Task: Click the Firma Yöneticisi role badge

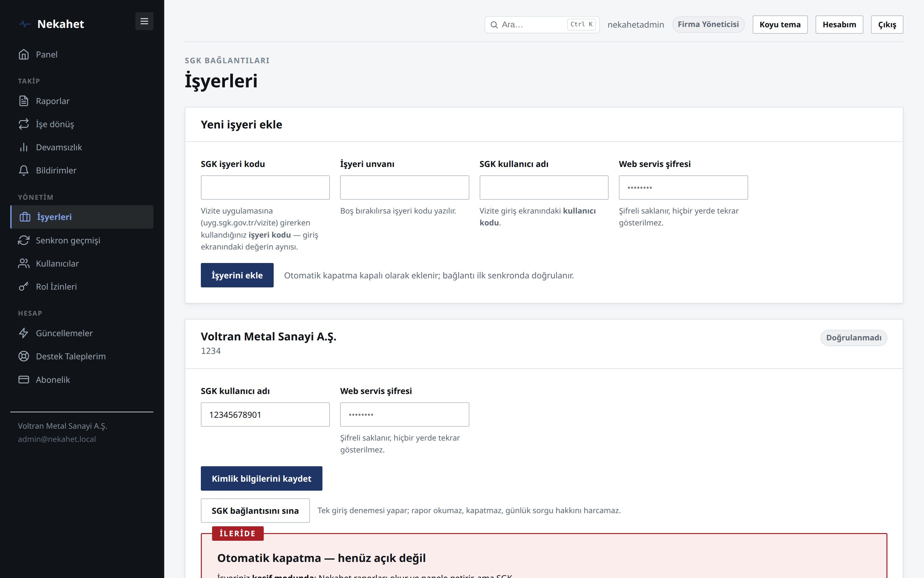Action: (x=708, y=24)
